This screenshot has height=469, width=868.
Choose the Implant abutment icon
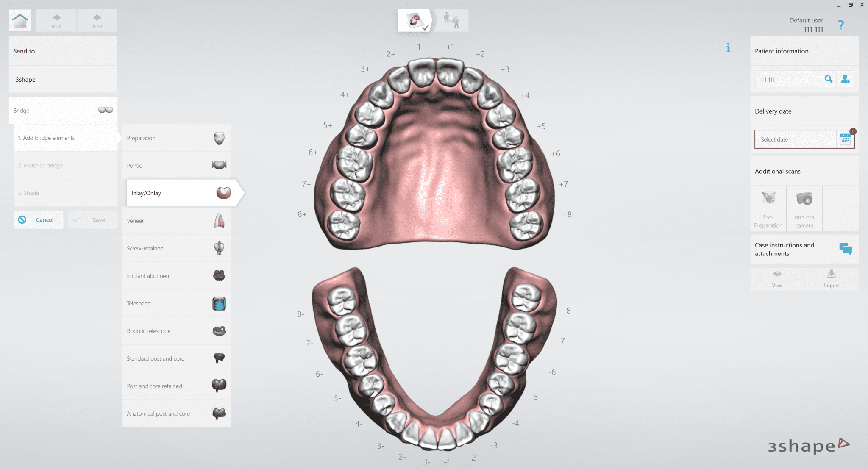tap(219, 275)
